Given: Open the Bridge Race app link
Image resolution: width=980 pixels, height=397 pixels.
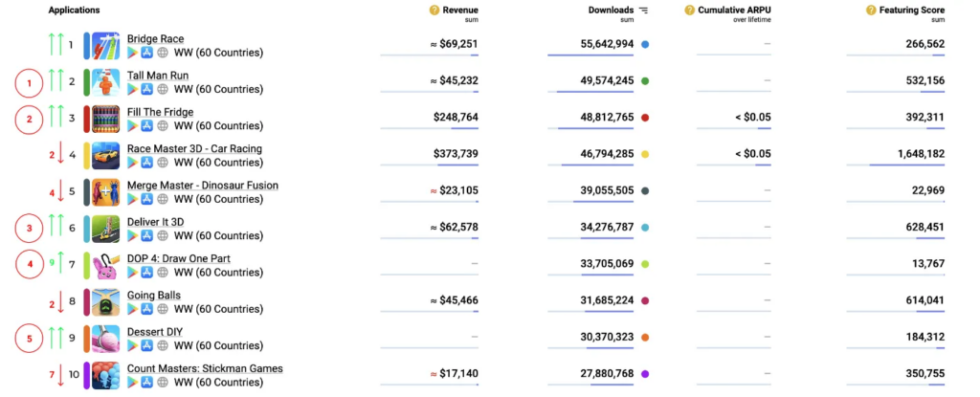Looking at the screenshot, I should point(157,39).
